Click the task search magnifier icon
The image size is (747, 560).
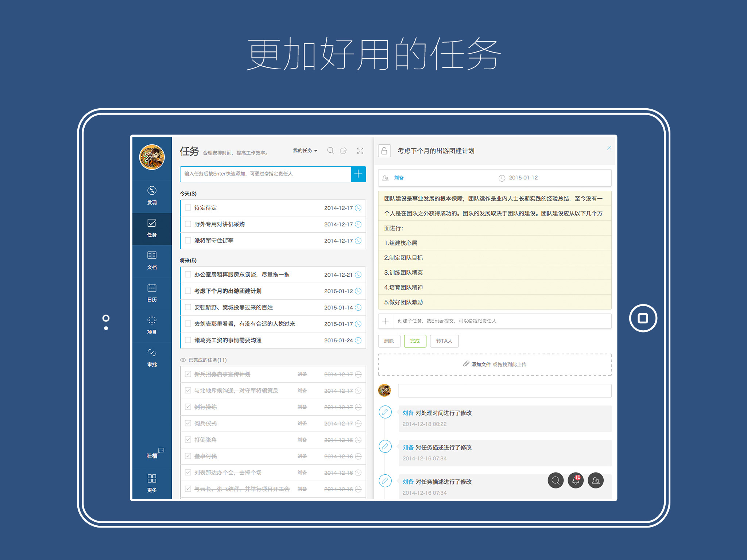[330, 151]
